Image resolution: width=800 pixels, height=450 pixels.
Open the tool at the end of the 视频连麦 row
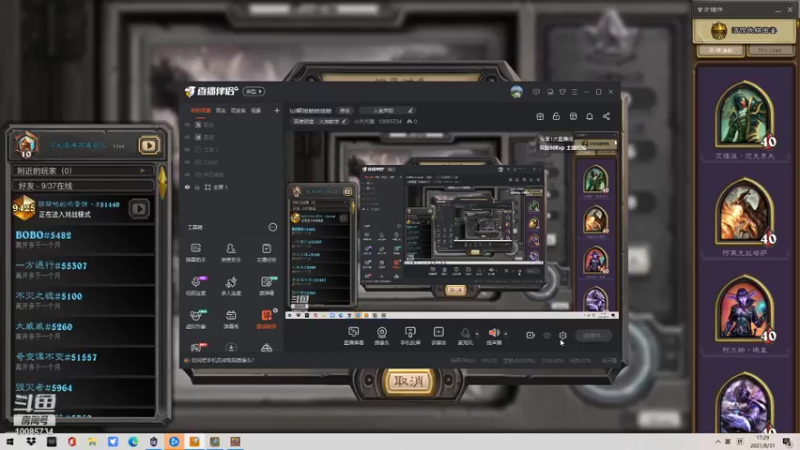[266, 286]
